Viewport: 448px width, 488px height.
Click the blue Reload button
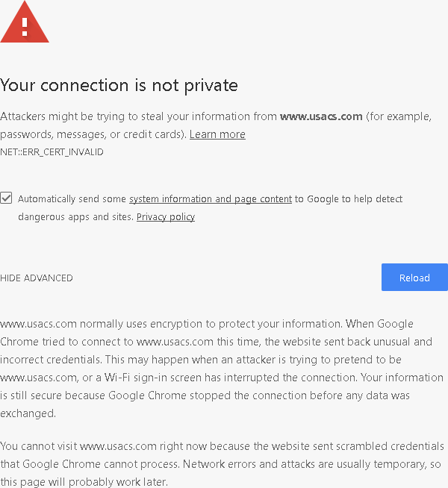pyautogui.click(x=414, y=278)
